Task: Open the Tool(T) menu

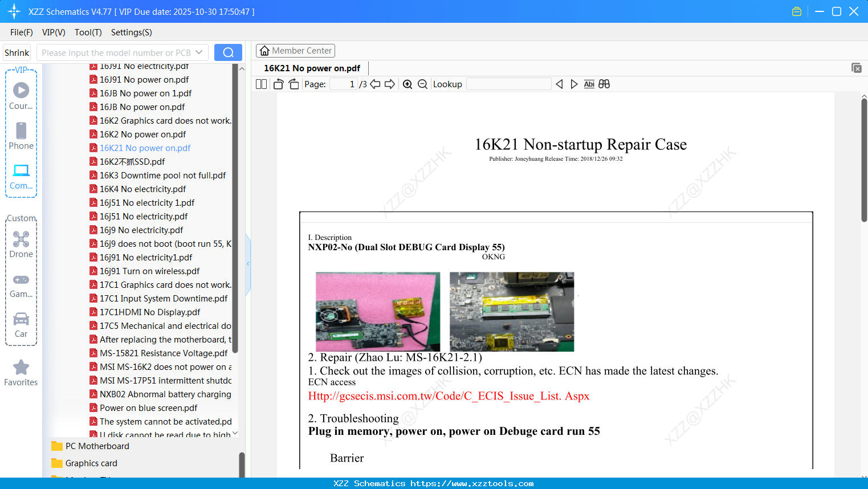Action: (88, 32)
